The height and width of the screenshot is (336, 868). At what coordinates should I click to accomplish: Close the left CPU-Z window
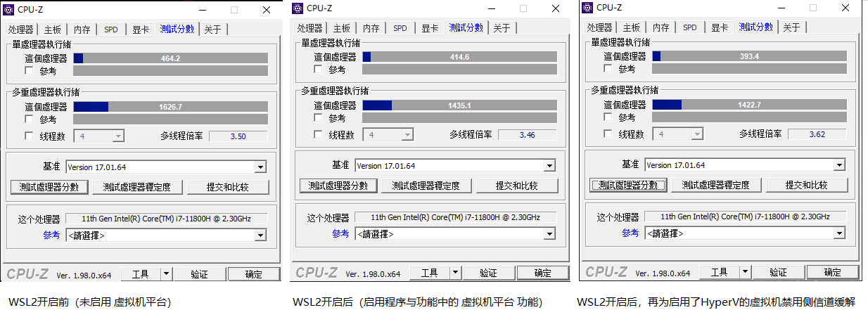pos(267,10)
